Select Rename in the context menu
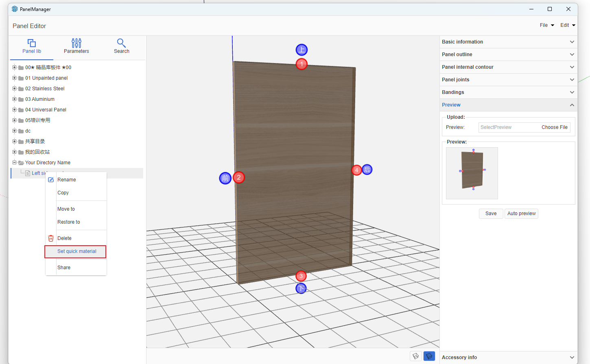 [x=67, y=180]
